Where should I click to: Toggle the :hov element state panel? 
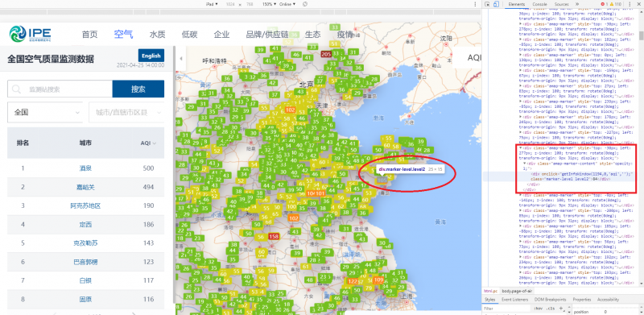coord(538,308)
